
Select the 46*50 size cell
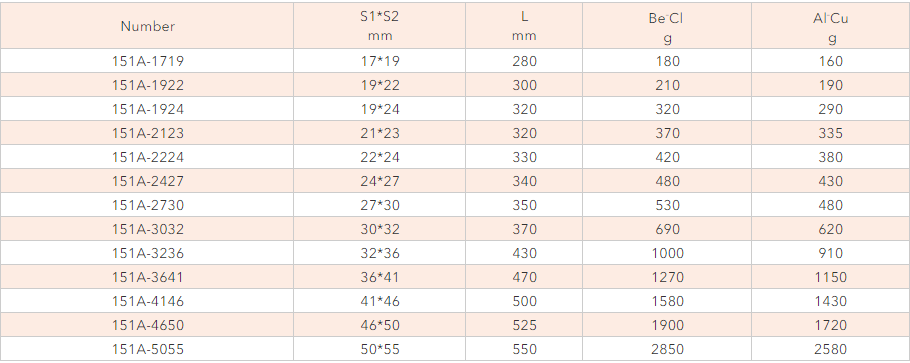(380, 325)
